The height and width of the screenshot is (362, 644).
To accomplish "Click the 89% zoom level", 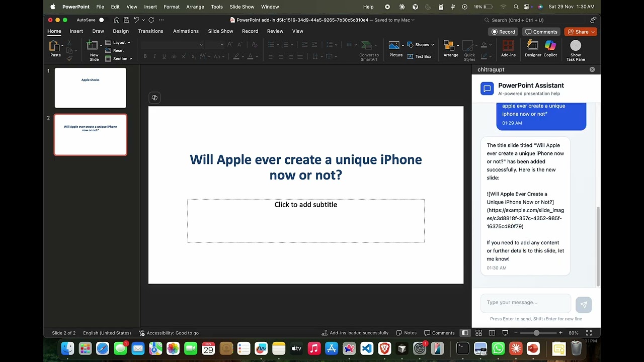I will coord(573,333).
